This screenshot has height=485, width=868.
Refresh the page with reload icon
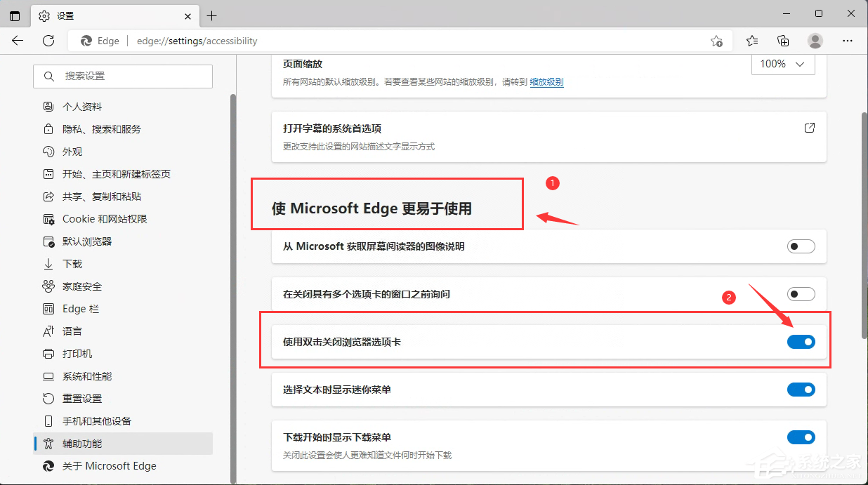[48, 41]
